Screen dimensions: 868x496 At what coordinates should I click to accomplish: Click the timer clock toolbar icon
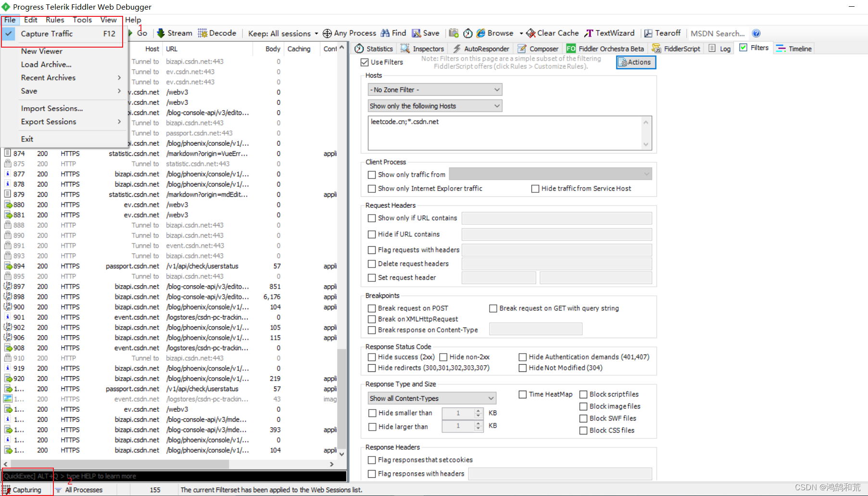(468, 33)
